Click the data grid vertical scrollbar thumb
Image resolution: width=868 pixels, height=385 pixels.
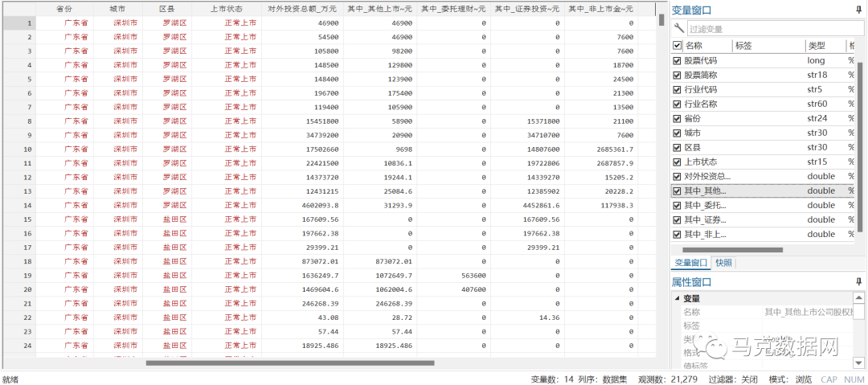[x=661, y=18]
